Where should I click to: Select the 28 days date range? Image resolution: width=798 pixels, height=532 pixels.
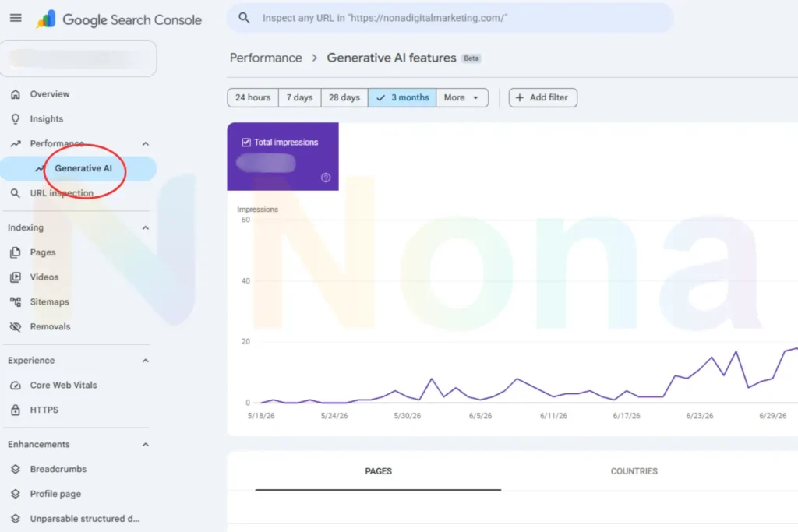[x=344, y=97]
